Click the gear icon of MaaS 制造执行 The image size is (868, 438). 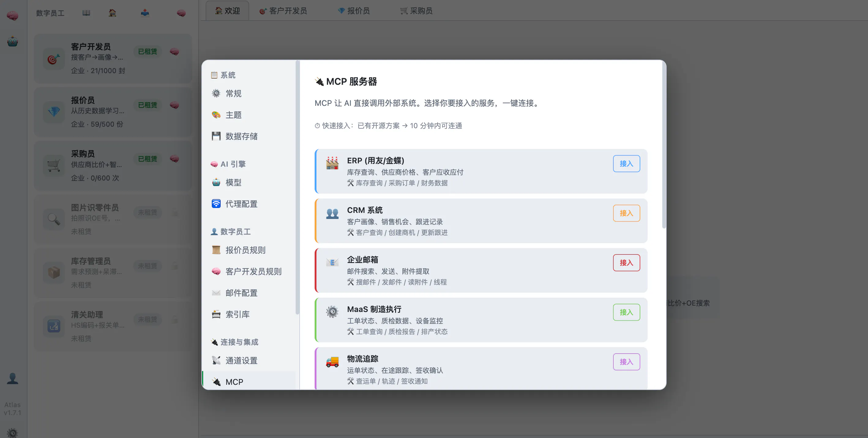coord(332,312)
